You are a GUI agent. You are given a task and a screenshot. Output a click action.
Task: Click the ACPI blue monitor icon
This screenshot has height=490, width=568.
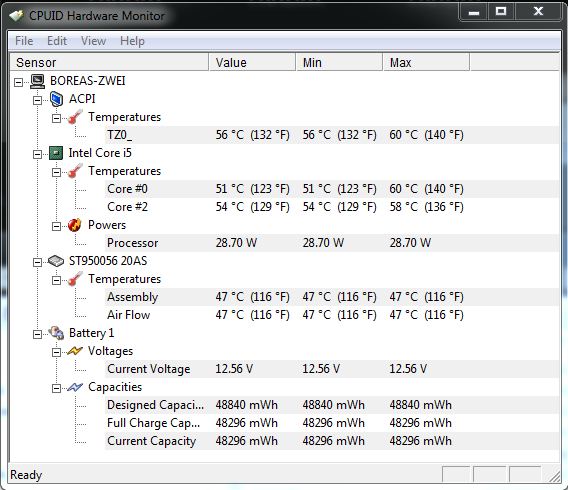(56, 99)
